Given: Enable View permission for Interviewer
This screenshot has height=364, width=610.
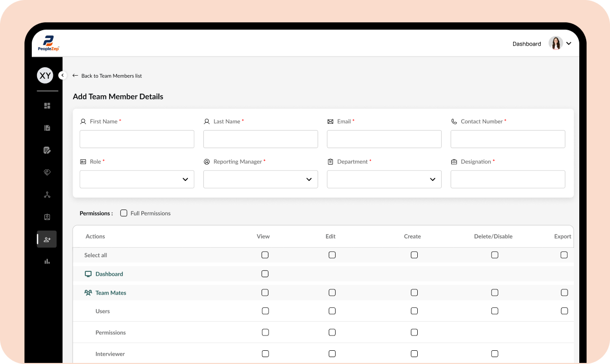Looking at the screenshot, I should (265, 354).
